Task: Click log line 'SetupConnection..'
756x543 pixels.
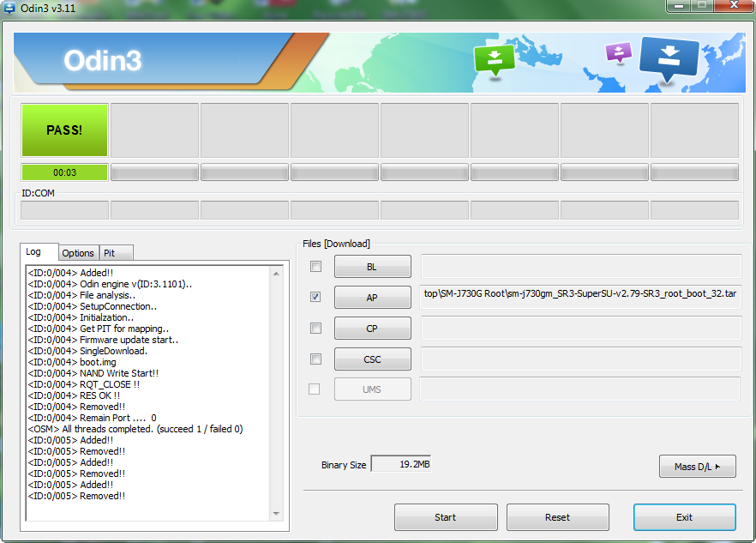Action: pyautogui.click(x=92, y=306)
